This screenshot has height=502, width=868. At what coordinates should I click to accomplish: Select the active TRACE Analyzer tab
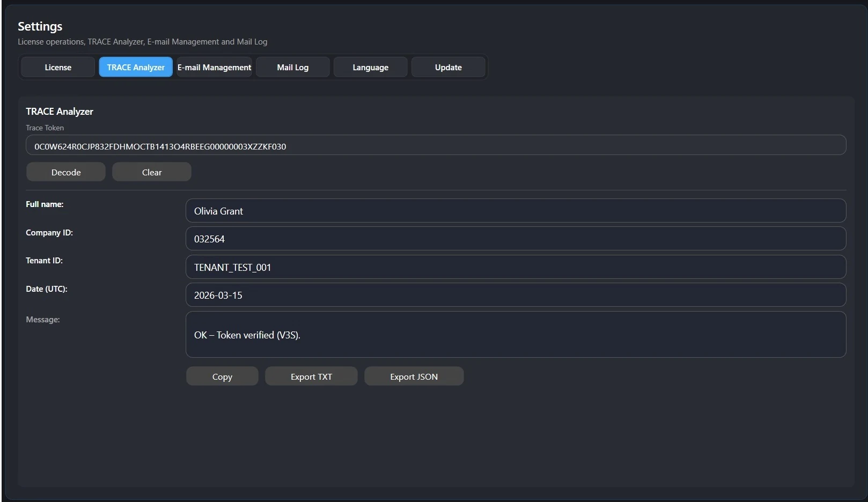[x=135, y=67]
